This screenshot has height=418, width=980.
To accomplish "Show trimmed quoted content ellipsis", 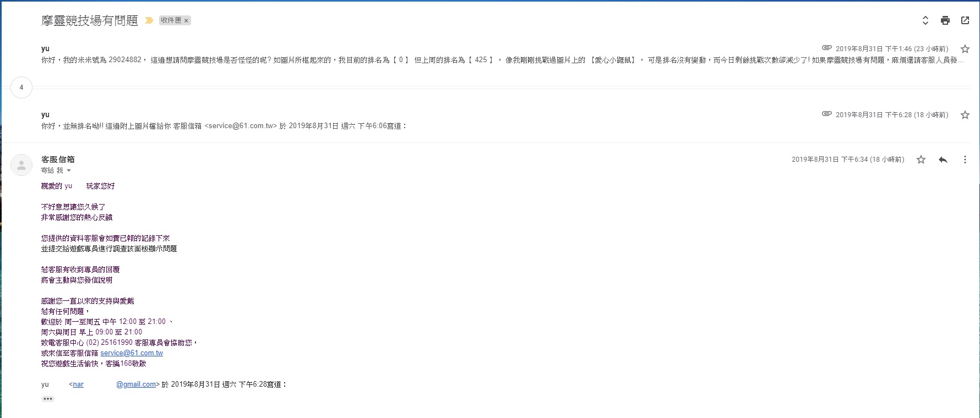I will coord(48,399).
